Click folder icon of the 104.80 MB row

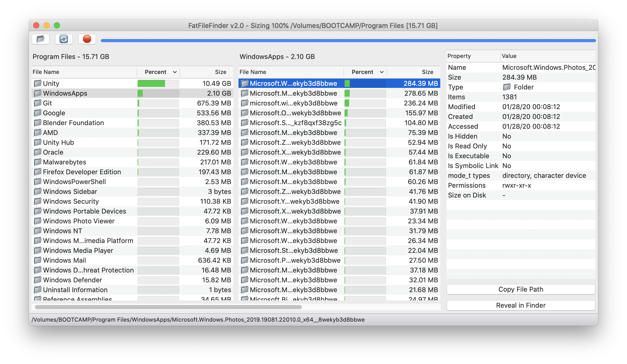point(245,123)
